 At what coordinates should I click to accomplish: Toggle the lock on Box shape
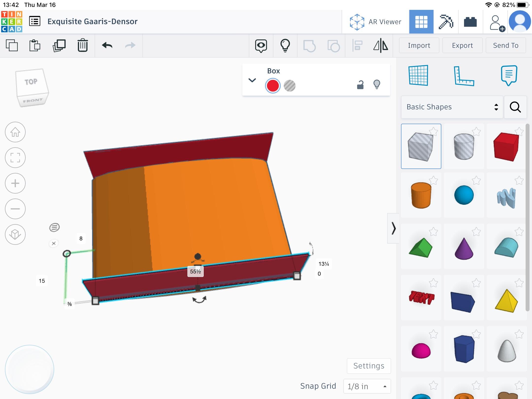pyautogui.click(x=360, y=85)
